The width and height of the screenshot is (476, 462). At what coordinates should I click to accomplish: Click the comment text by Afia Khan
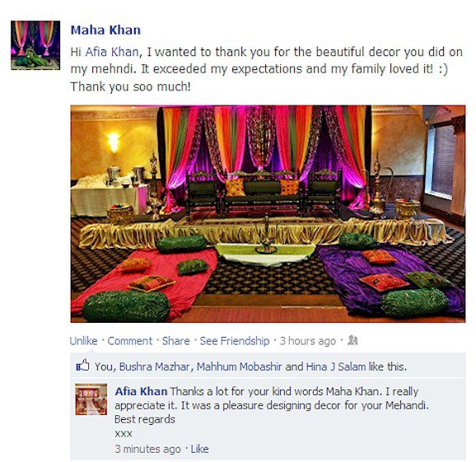point(272,405)
